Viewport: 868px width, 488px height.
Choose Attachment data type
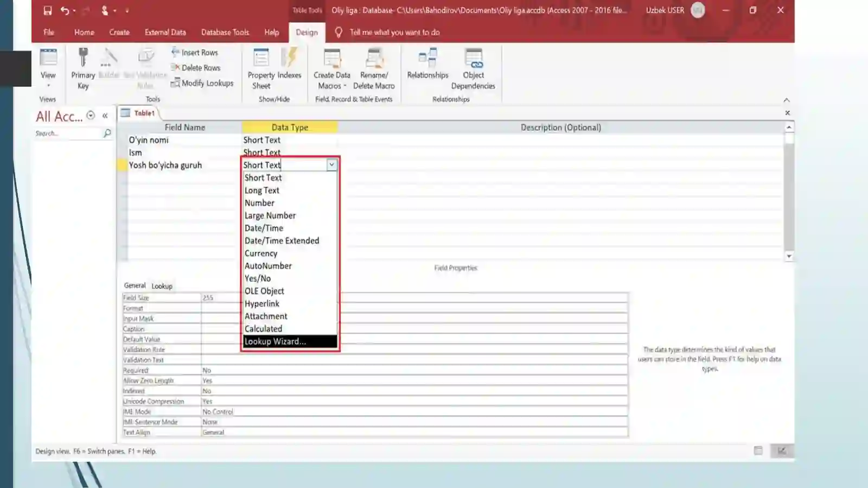pos(290,316)
